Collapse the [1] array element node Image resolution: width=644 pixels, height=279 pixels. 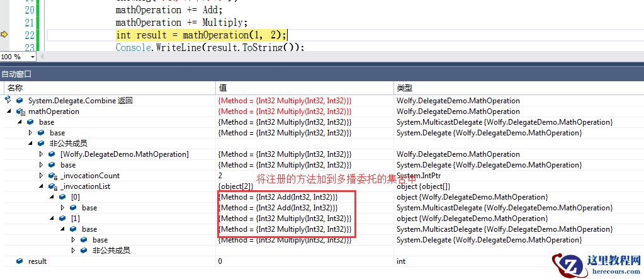(x=52, y=218)
